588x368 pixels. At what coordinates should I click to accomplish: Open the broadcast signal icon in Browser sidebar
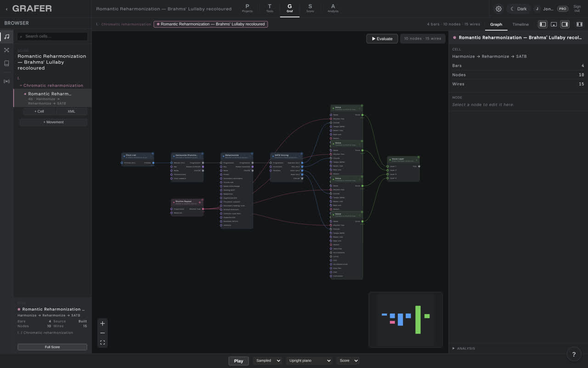coord(6,81)
